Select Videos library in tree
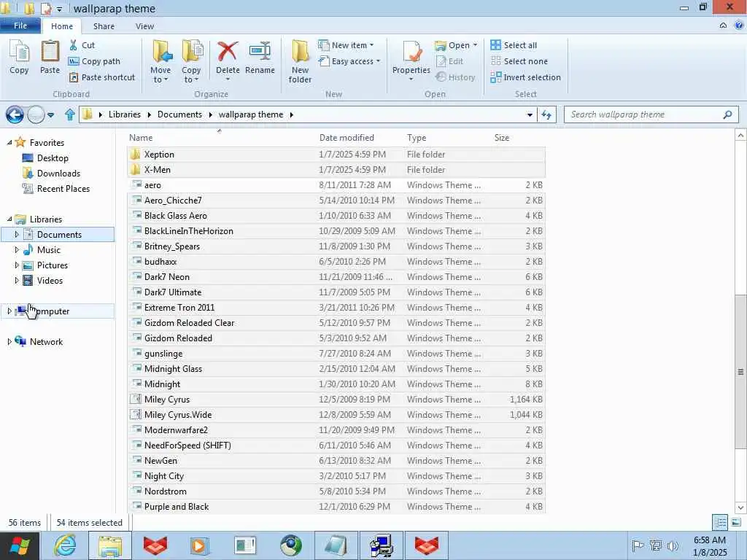 [43, 281]
